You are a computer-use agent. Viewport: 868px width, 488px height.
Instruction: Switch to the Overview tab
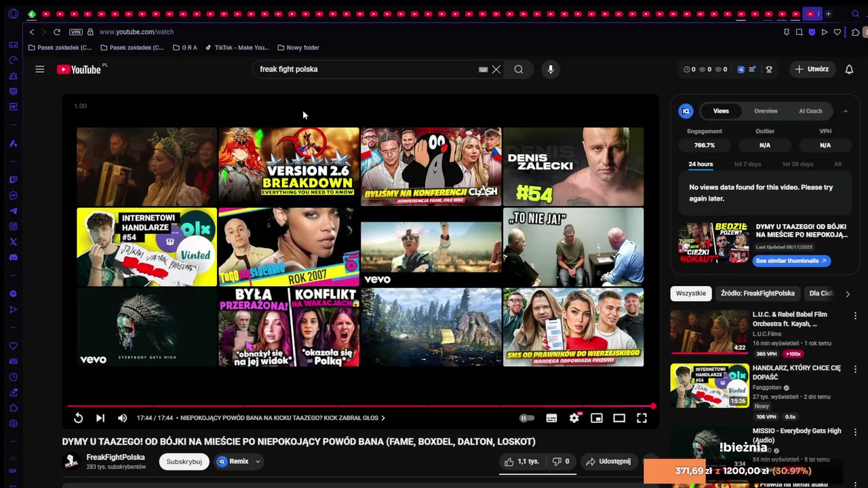(x=766, y=111)
